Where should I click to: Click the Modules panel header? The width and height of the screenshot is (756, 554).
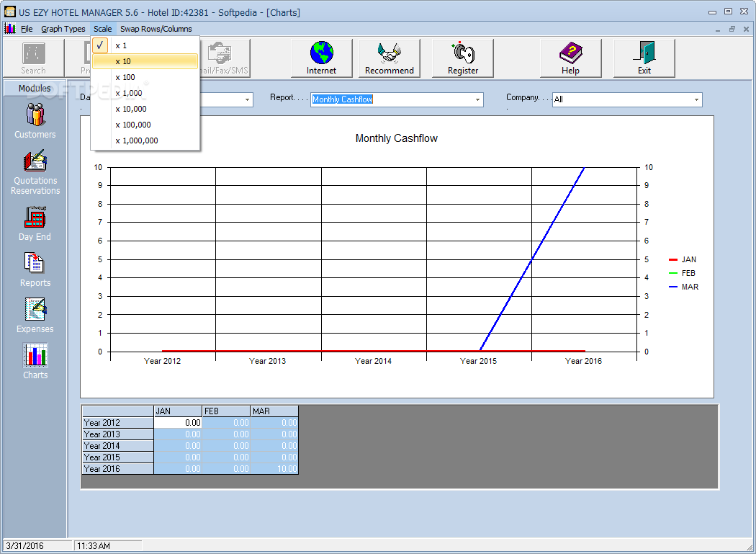click(35, 89)
